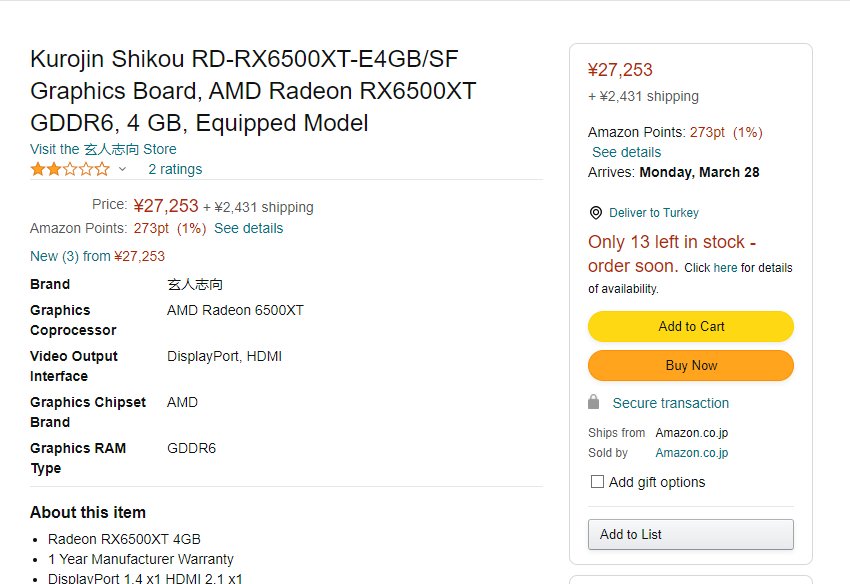Click the Add to List button
This screenshot has height=584, width=850.
coord(690,535)
